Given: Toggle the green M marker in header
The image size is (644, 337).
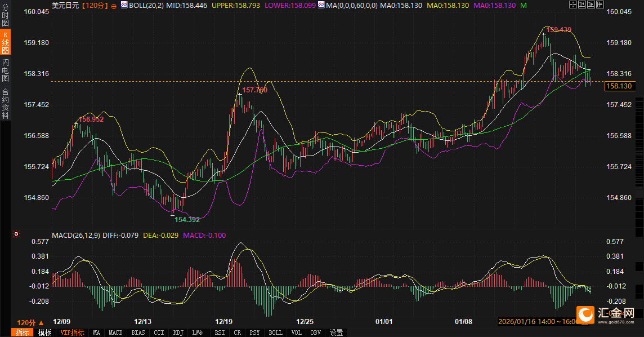Looking at the screenshot, I should pos(524,5).
